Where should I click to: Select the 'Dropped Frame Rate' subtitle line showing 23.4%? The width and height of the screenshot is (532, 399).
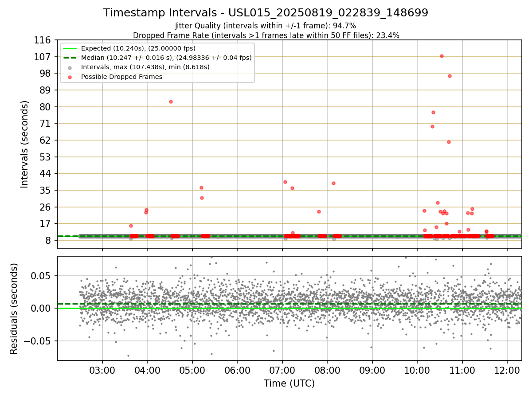click(266, 35)
